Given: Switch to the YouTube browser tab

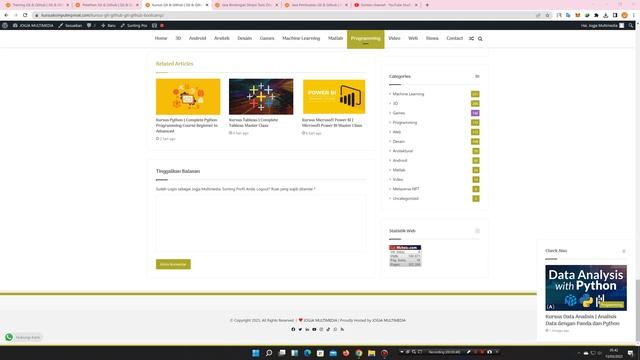Looking at the screenshot, I should click(x=386, y=5).
